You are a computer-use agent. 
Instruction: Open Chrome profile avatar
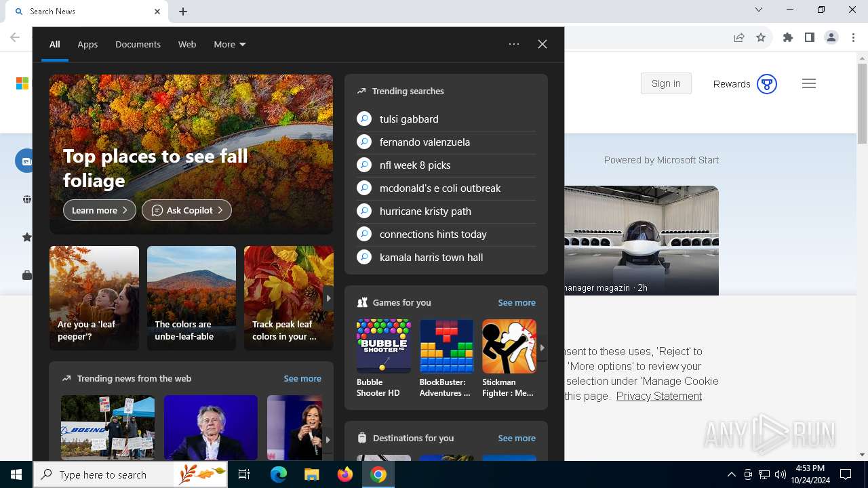831,37
